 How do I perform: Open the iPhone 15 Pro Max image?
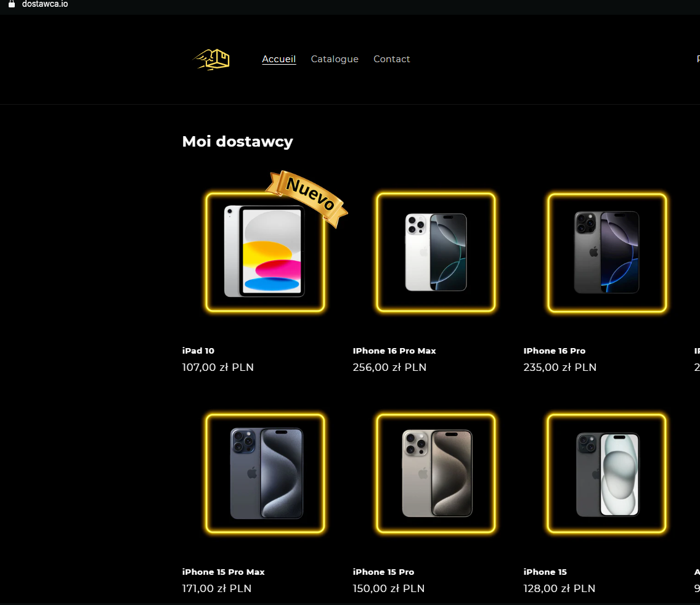click(x=265, y=473)
